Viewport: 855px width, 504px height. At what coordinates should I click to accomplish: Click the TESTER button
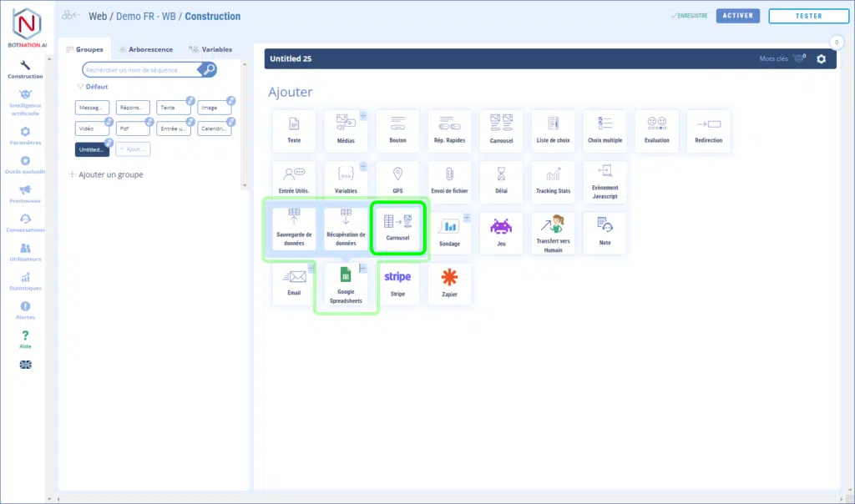click(808, 16)
